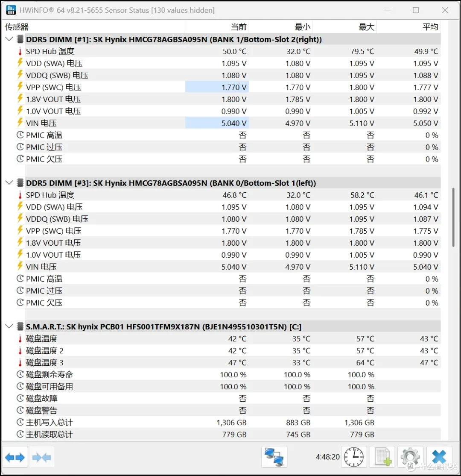Viewport: 461px width, 476px height.
Task: Click clock icon of DIMM #1 PMIC 欠压
Action: coord(20,159)
